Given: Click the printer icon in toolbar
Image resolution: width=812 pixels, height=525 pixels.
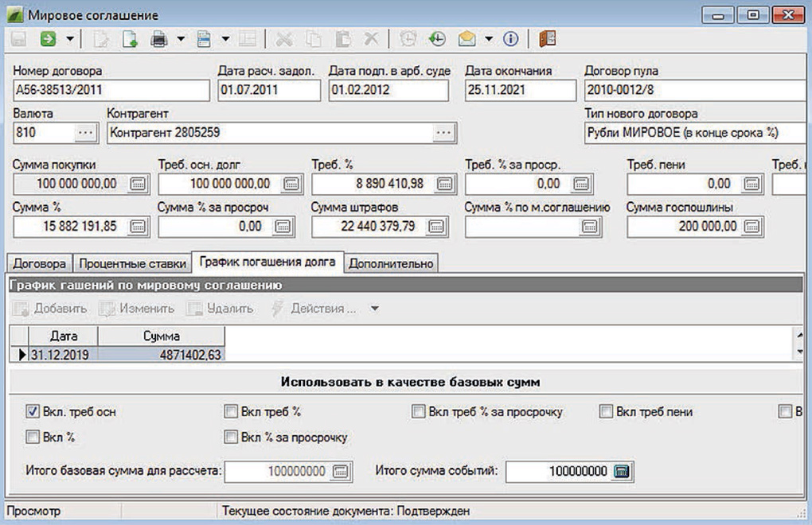Looking at the screenshot, I should [158, 38].
